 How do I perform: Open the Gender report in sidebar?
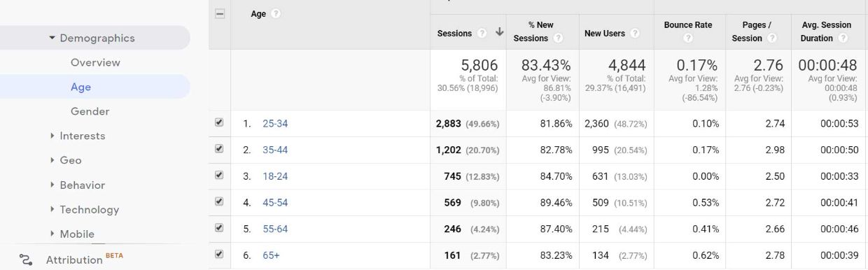(x=90, y=111)
